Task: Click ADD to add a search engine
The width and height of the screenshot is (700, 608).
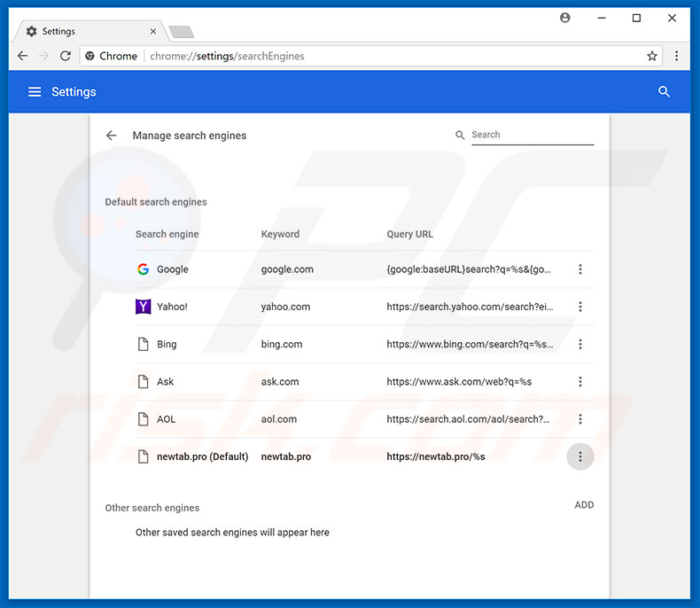Action: (584, 505)
